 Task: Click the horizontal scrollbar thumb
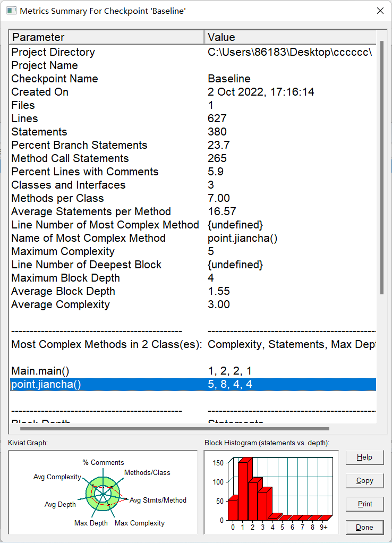pyautogui.click(x=175, y=429)
